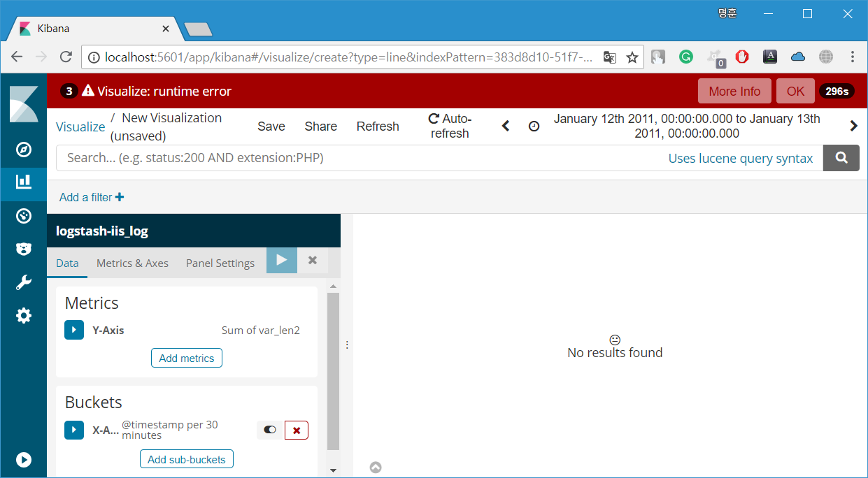Disable the @timestamp bucket with the toggle
The image size is (868, 478).
[x=269, y=430]
